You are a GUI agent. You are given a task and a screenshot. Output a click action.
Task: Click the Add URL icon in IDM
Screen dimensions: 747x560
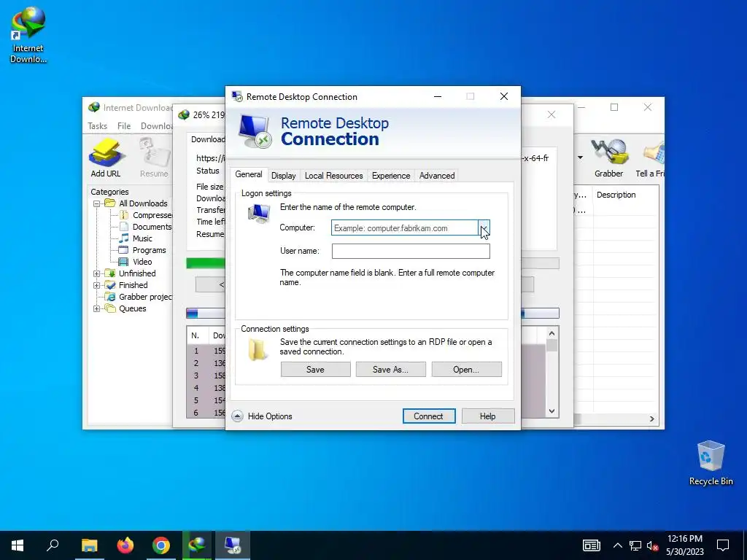(x=106, y=157)
